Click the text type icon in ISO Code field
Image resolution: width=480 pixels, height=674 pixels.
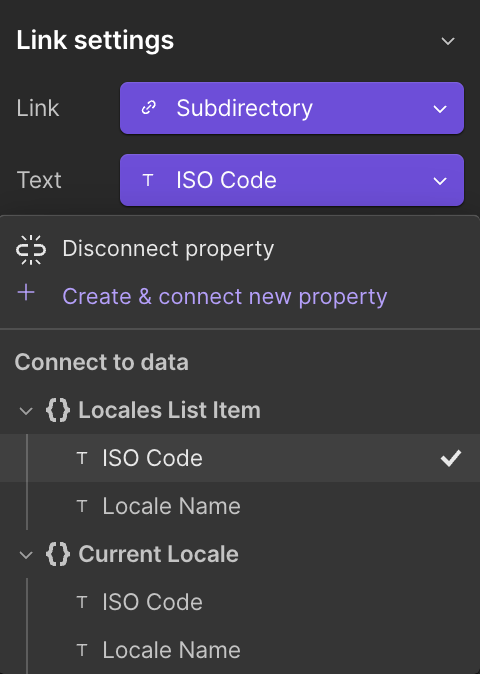(x=148, y=180)
